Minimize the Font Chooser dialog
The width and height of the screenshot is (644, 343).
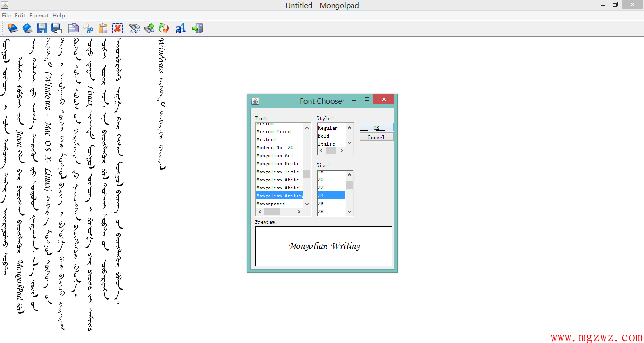click(354, 100)
